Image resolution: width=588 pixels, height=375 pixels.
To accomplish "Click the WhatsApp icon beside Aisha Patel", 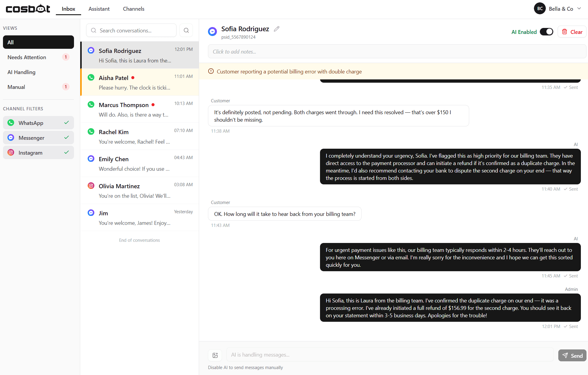I will (x=91, y=77).
